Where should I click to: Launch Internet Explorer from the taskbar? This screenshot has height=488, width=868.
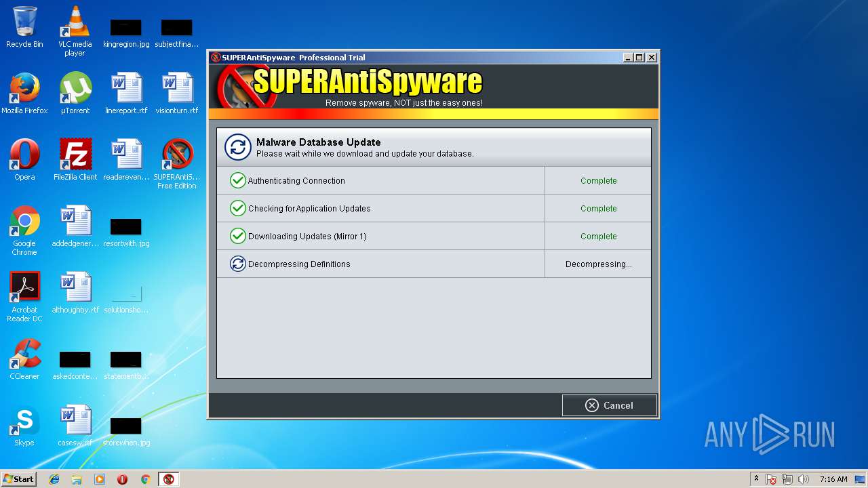click(x=54, y=479)
